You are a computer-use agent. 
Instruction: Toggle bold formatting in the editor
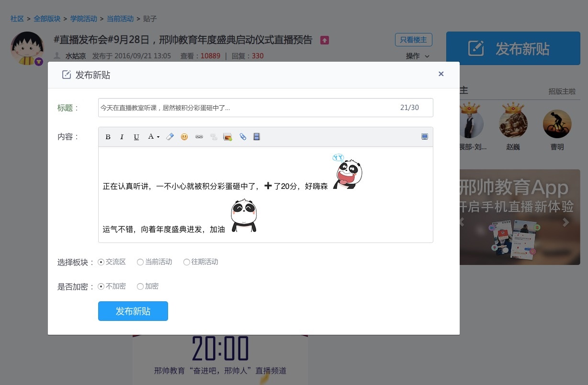(x=108, y=137)
